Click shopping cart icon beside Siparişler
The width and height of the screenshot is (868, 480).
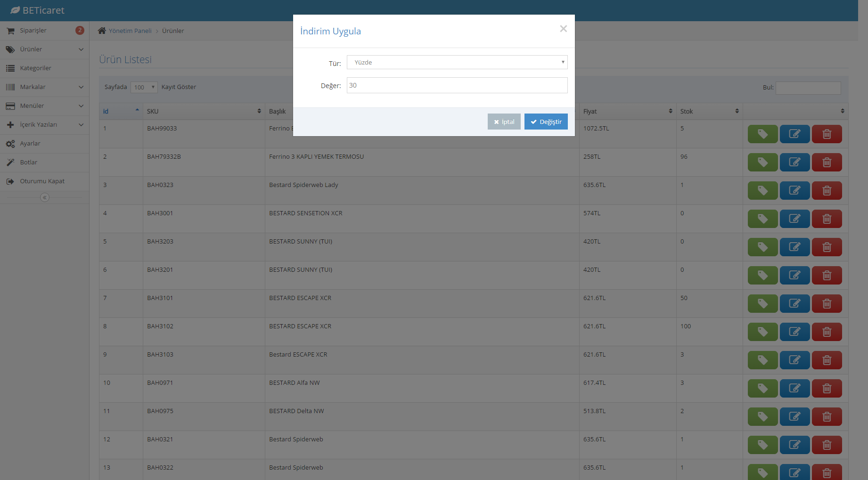10,31
